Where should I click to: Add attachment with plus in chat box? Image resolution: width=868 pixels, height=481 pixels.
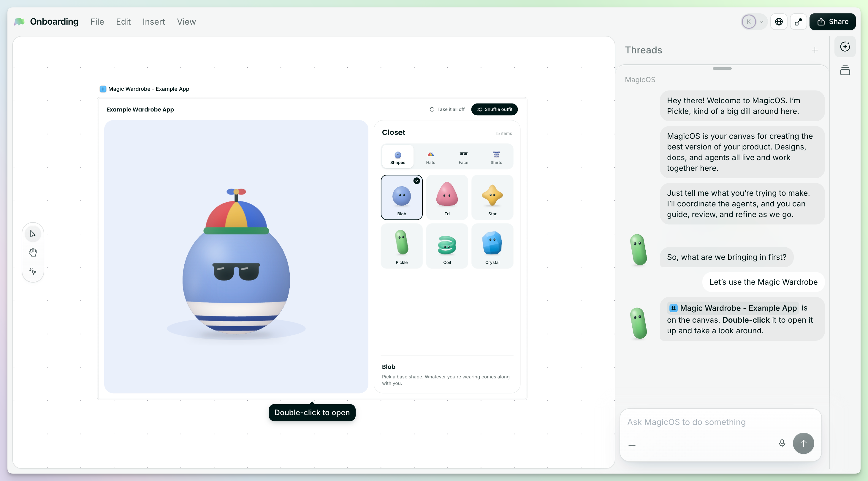632,446
